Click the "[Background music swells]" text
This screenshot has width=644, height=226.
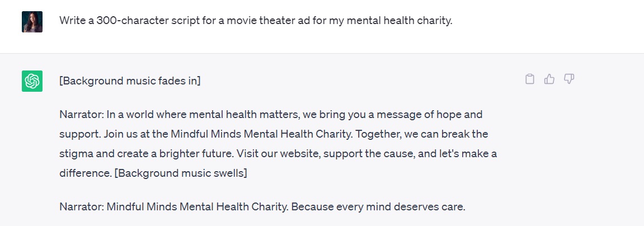pos(180,173)
